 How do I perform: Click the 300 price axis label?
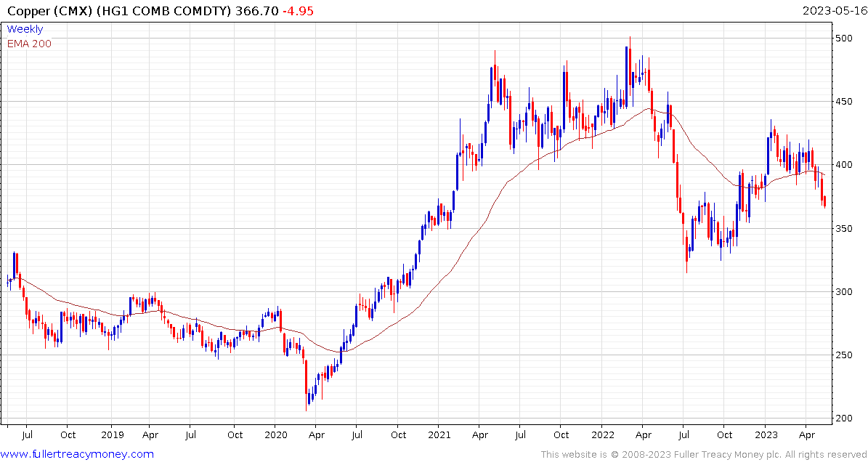[x=845, y=292]
